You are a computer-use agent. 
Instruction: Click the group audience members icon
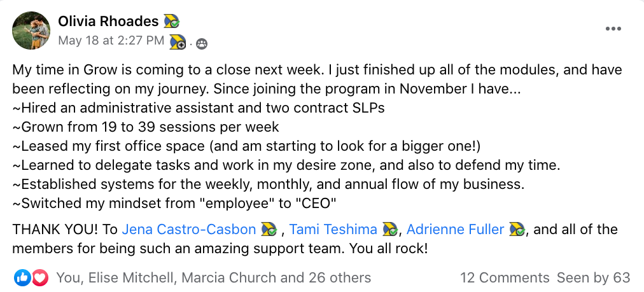click(x=202, y=43)
